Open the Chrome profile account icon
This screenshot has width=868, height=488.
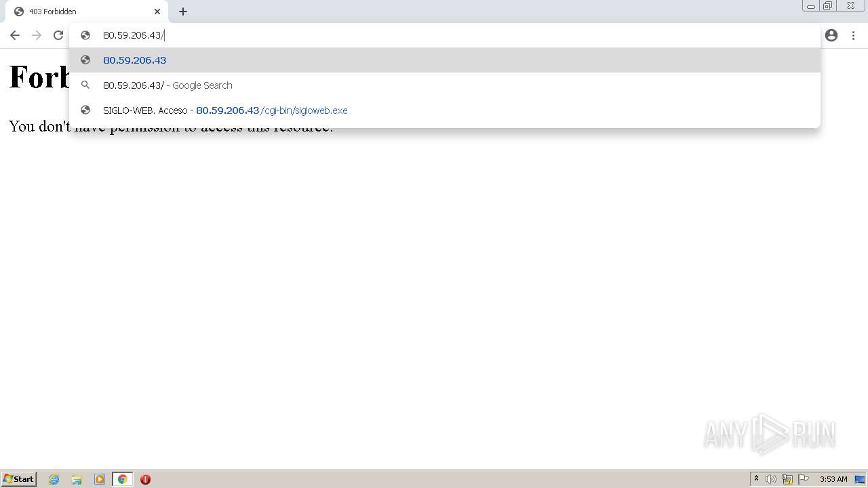tap(831, 35)
